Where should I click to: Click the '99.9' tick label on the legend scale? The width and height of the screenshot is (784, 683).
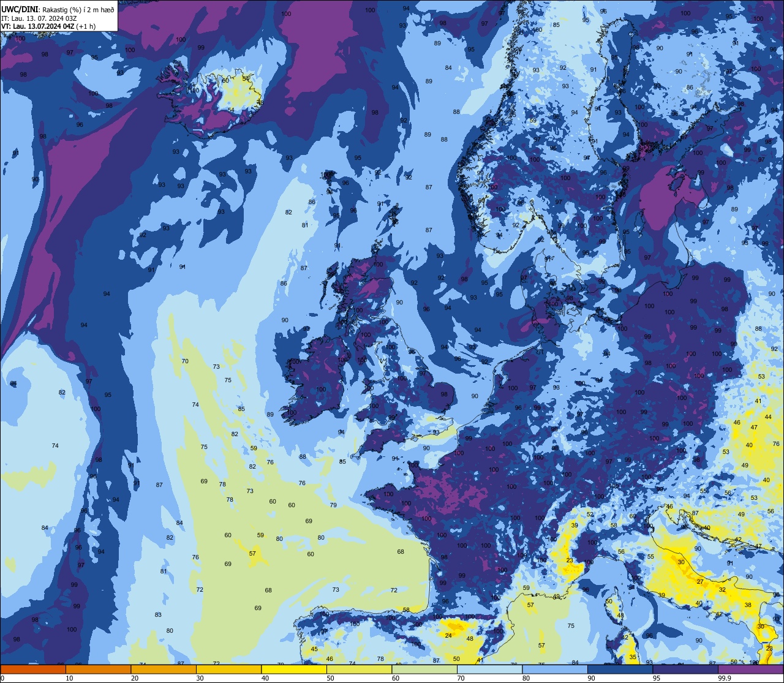(725, 678)
